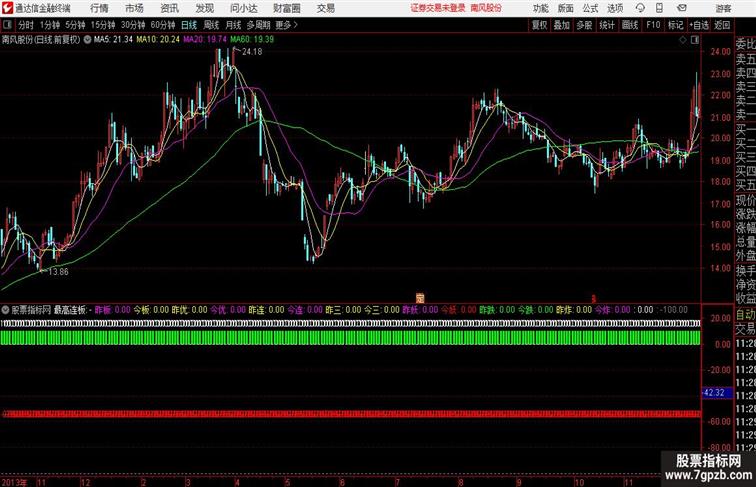Click the 13.86 low price label
Viewport: 756px width, 487px height.
[58, 271]
